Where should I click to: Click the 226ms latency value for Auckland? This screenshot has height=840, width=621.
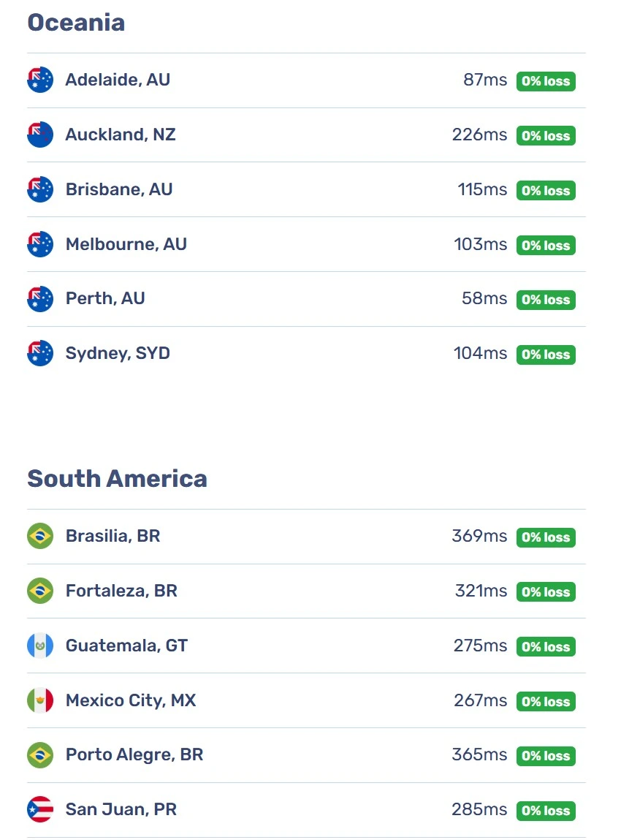coord(479,135)
